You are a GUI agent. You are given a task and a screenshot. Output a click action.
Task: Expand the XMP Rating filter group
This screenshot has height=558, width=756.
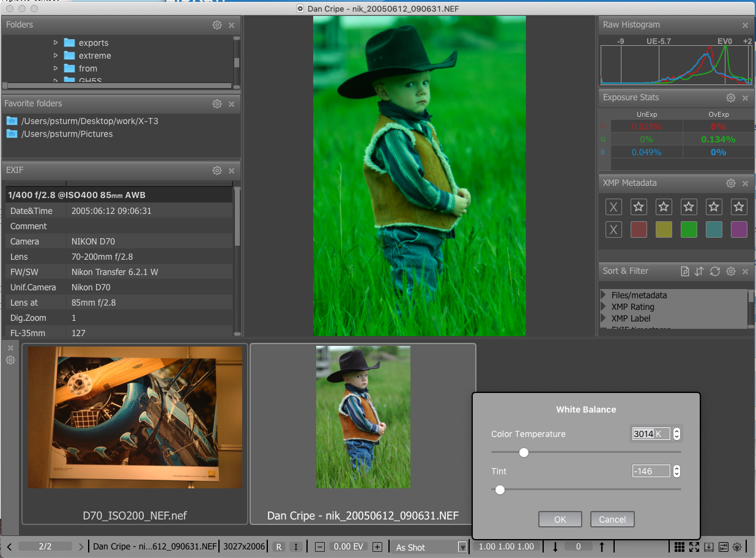click(x=604, y=307)
